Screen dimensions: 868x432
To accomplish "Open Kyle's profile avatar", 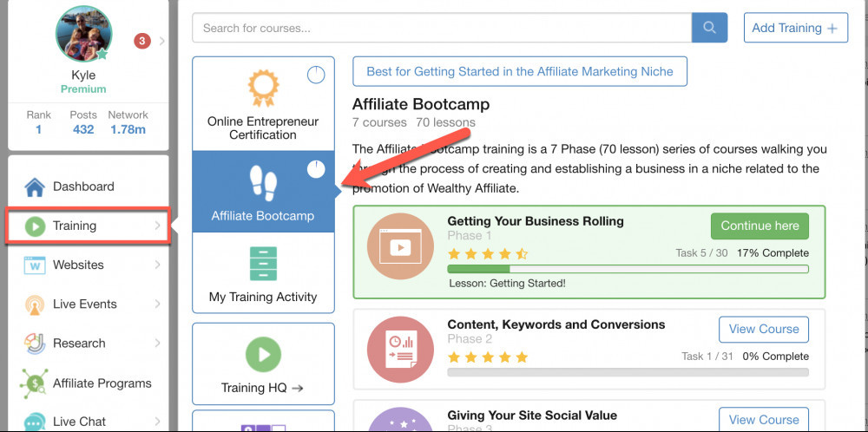I will (x=83, y=35).
